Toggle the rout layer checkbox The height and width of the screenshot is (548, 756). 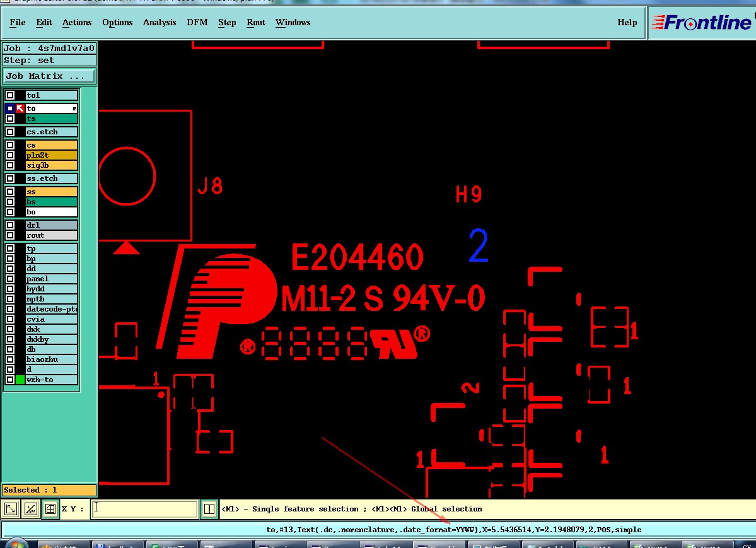pos(10,235)
